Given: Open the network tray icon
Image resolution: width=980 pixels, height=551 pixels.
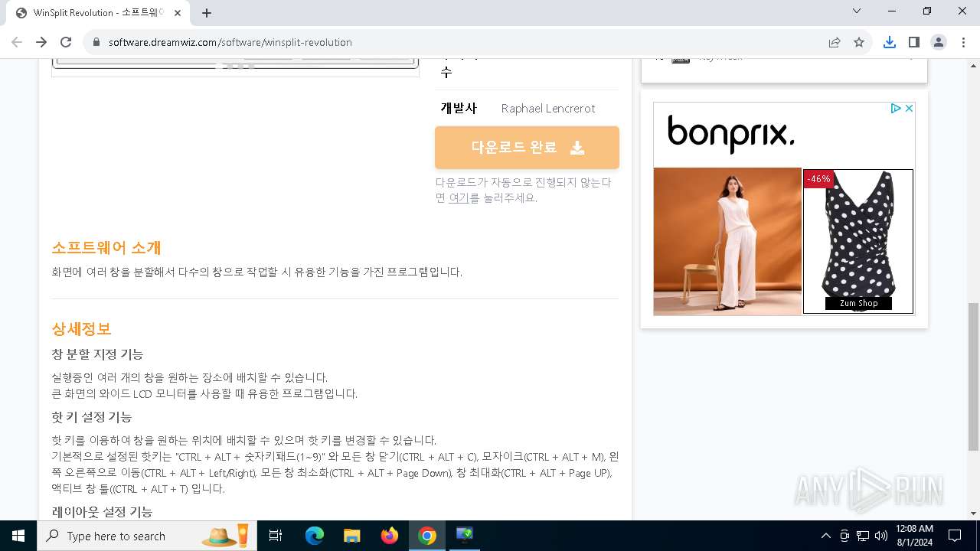Looking at the screenshot, I should (x=862, y=536).
